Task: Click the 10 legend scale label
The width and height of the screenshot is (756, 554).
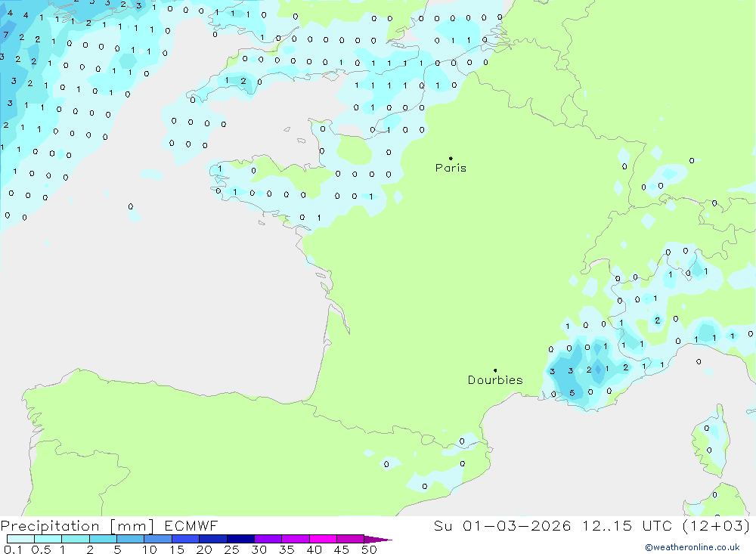Action: tap(150, 549)
